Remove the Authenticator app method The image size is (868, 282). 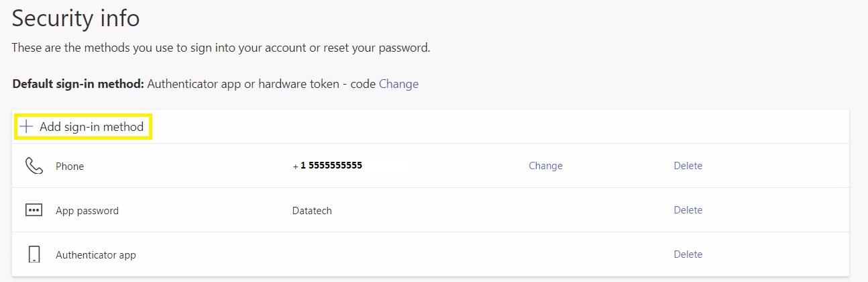(688, 254)
